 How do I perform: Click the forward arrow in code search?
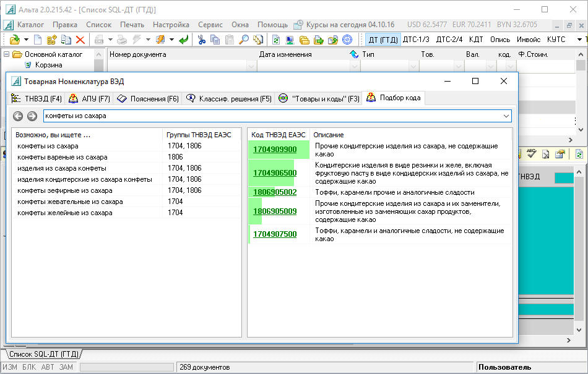(32, 116)
